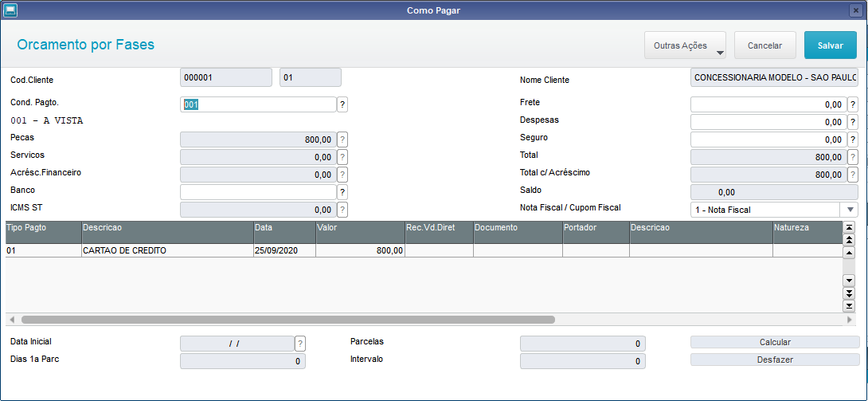This screenshot has height=401, width=868.
Task: Click the horizontal scrollbar thumb of grid
Action: (x=287, y=320)
